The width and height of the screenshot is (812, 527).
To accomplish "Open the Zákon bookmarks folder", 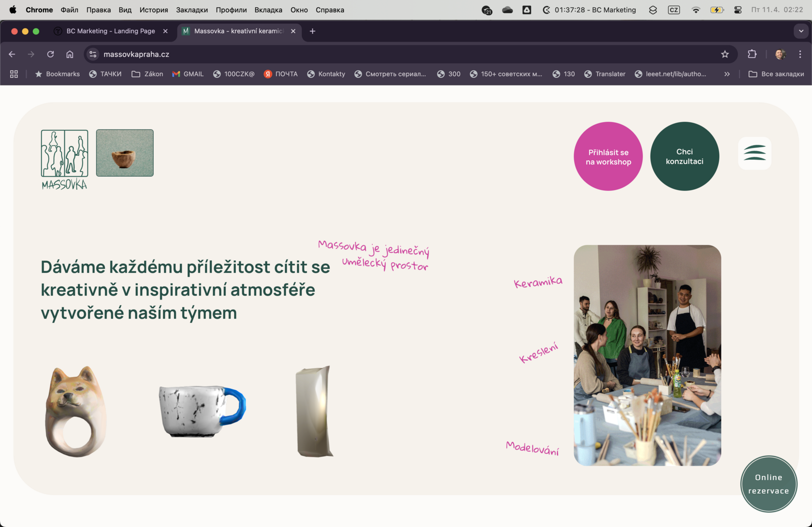I will [147, 74].
